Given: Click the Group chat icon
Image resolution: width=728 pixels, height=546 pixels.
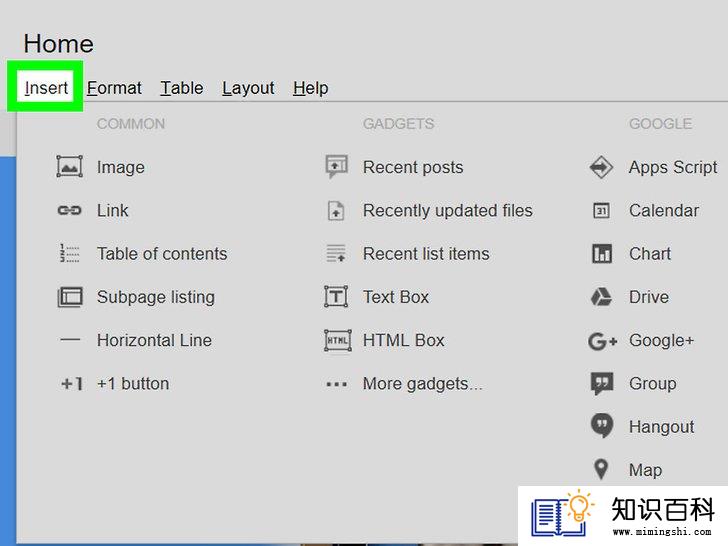Looking at the screenshot, I should point(602,384).
